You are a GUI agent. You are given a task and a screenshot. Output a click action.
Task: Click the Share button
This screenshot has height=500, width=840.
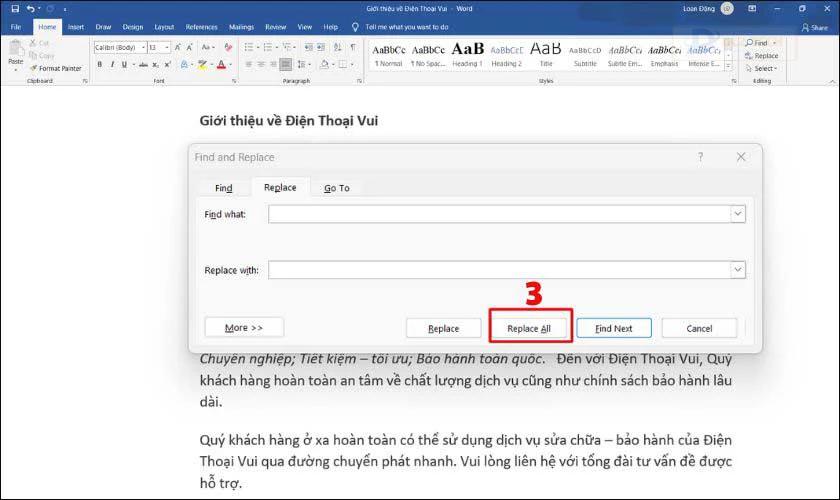(x=814, y=27)
